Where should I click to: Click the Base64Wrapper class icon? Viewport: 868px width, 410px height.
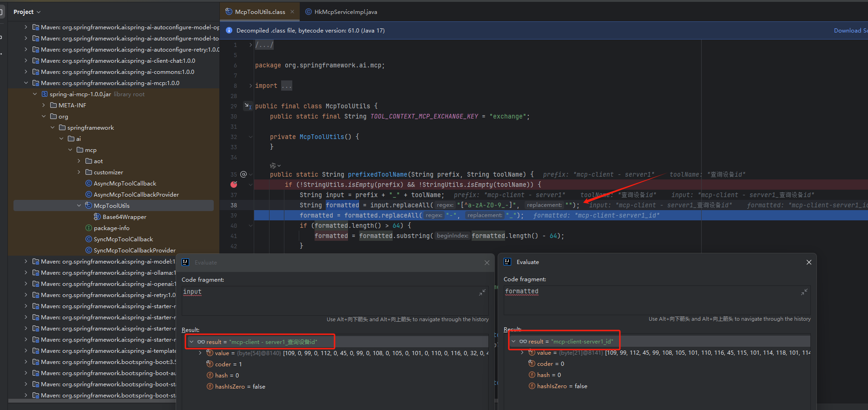tap(97, 217)
